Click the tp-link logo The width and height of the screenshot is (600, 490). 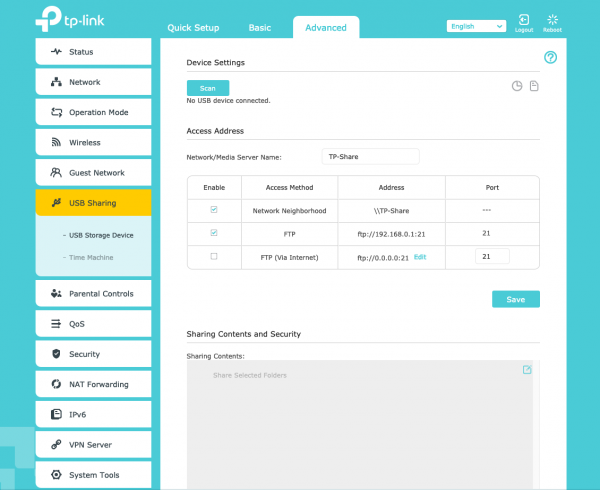66,22
